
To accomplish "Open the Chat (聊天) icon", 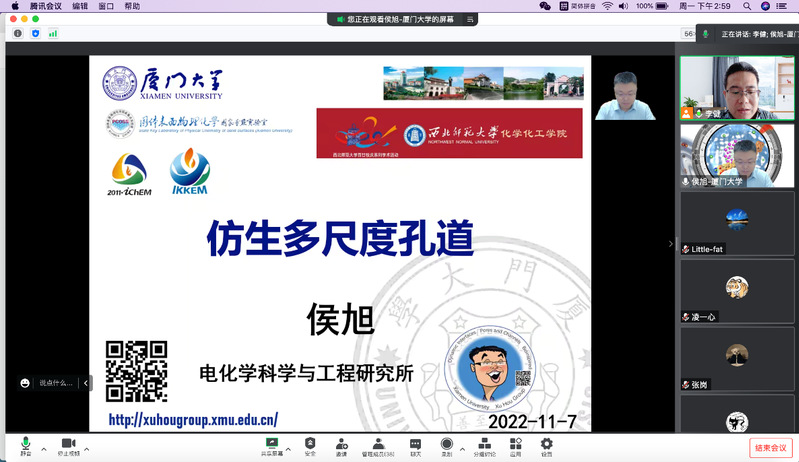I will [415, 445].
